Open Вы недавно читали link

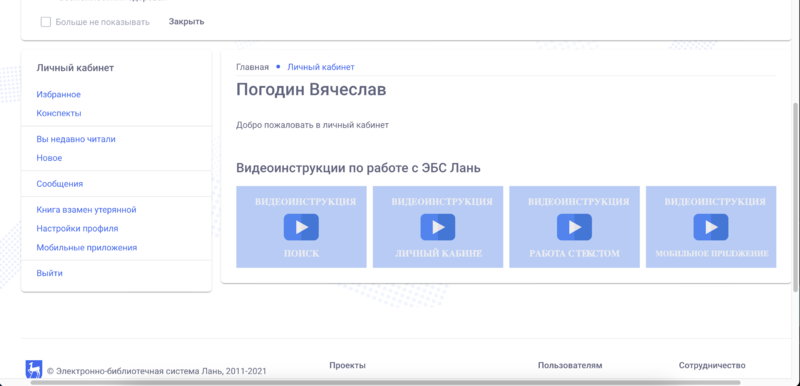[76, 139]
